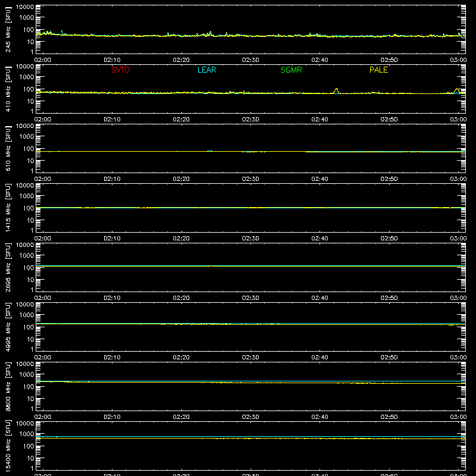Click '02:10' tick label under the 8800 MHz plot

[x=112, y=417]
